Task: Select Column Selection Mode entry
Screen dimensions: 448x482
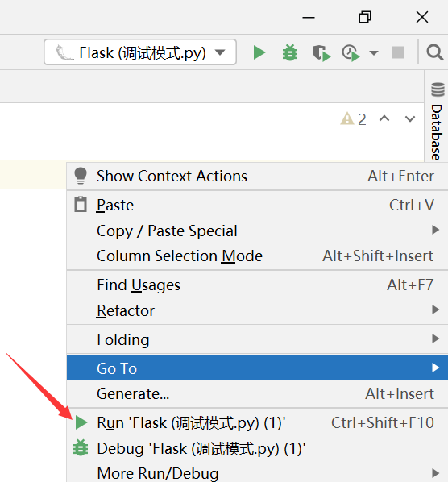Action: pyautogui.click(x=257, y=256)
